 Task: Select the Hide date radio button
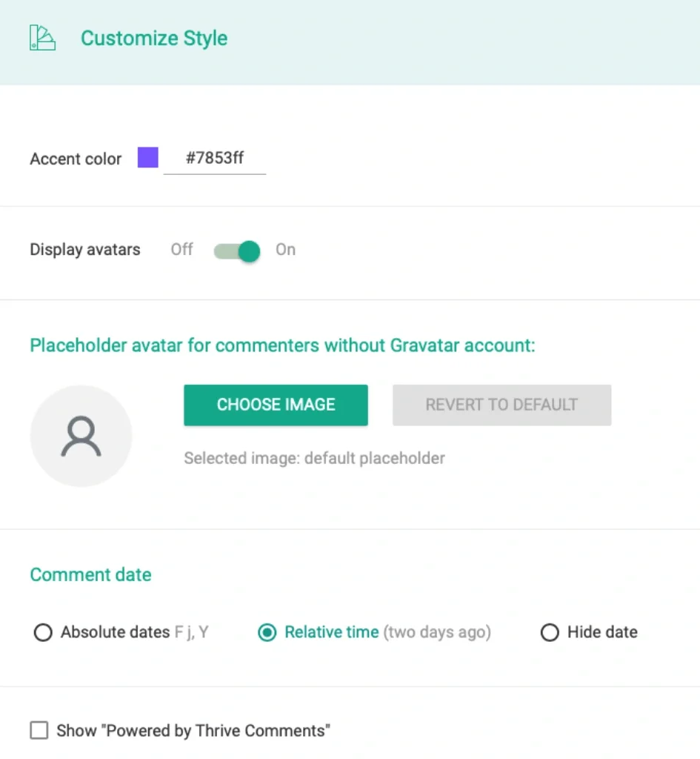[550, 633]
